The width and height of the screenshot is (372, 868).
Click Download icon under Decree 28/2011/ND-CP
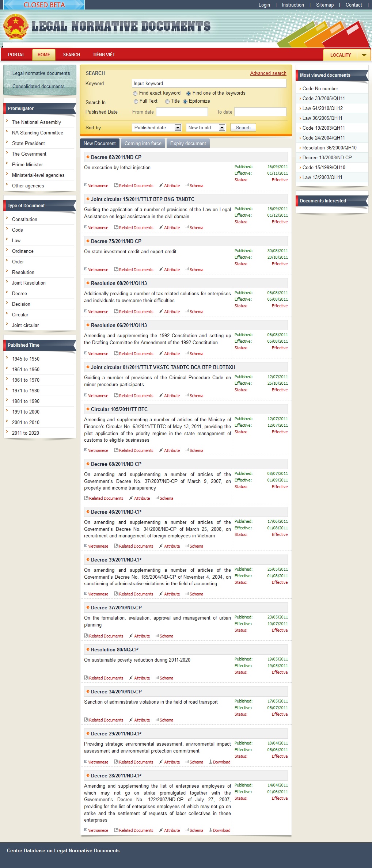click(x=210, y=830)
